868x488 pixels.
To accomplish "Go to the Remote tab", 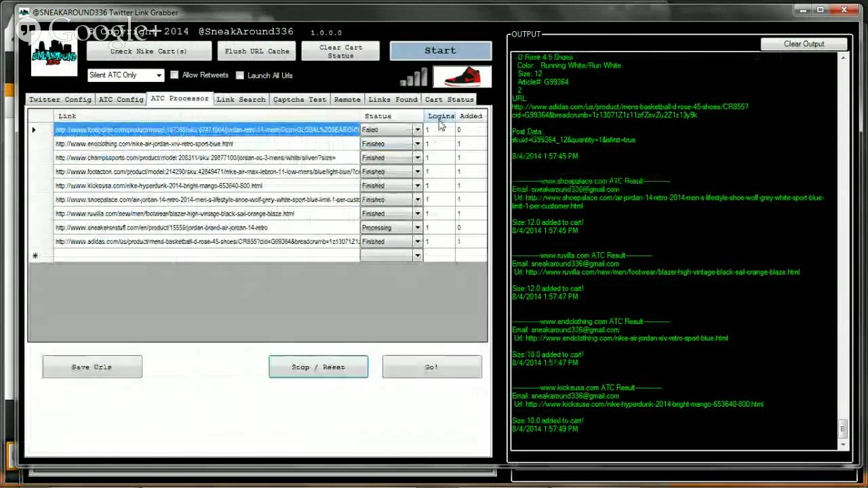I will pos(347,100).
